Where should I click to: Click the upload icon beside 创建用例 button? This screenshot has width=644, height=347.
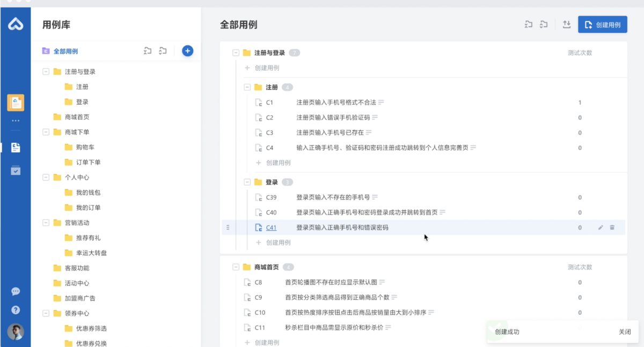[566, 24]
